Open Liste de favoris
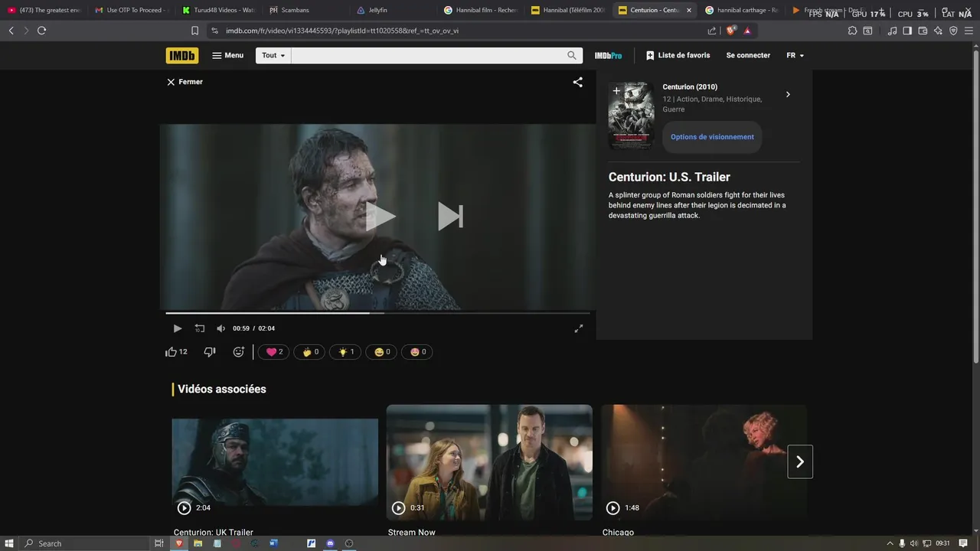Screen dimensions: 980x551 click(678, 55)
